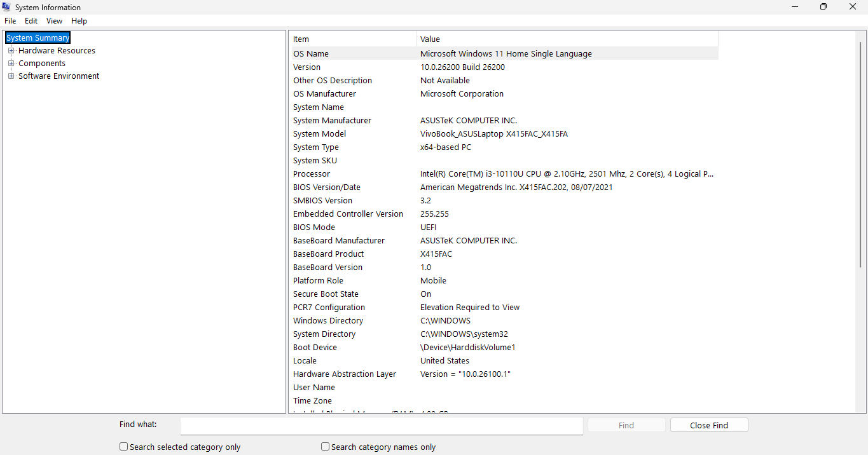Enable Search selected category only checkbox
The height and width of the screenshot is (455, 868).
point(124,447)
